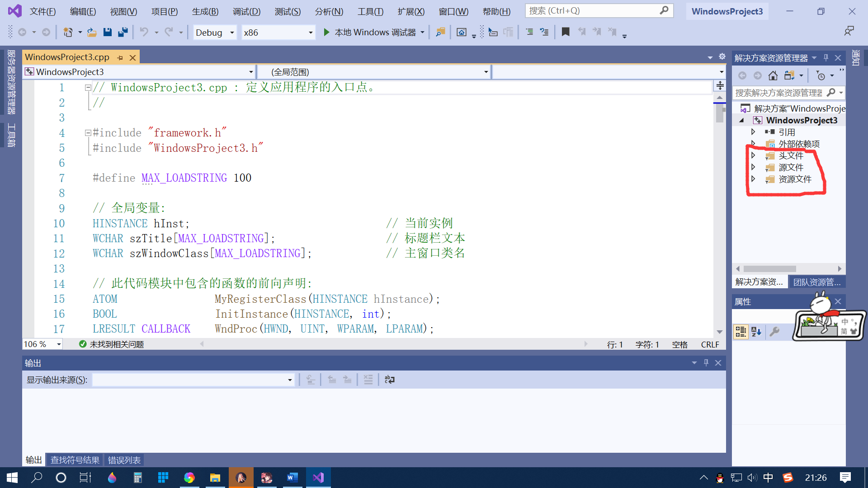Collapse the comment block on line 1
Screen dimensions: 868x488
tap(88, 88)
